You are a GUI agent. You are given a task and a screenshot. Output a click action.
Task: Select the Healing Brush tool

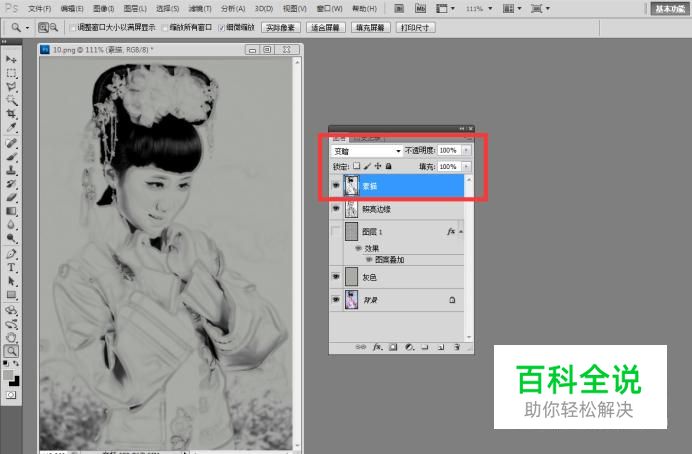click(11, 143)
